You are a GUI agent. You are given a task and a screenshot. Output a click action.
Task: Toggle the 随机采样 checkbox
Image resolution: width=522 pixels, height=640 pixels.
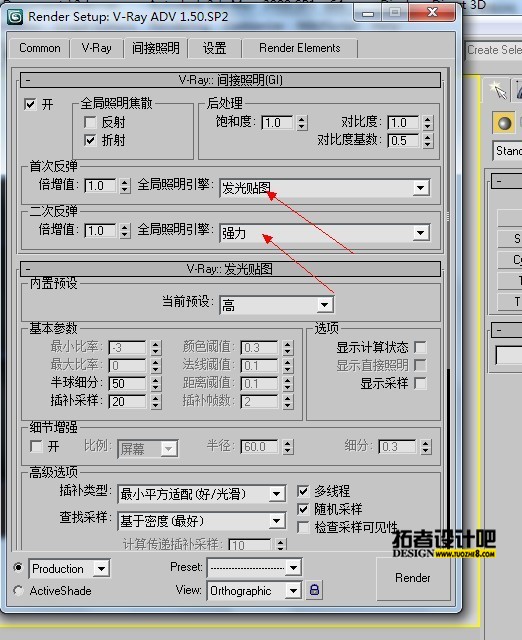point(303,509)
